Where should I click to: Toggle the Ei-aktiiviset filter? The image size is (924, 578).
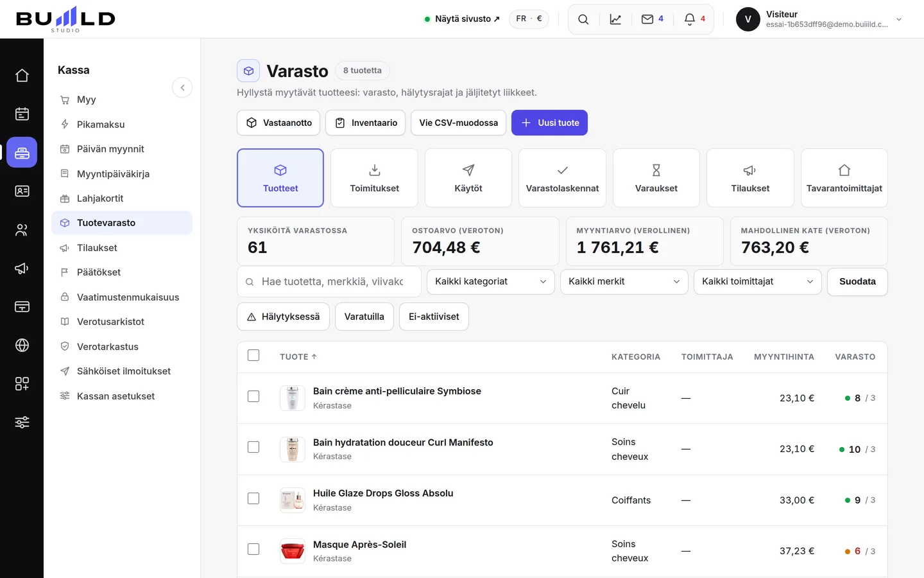[x=434, y=317]
